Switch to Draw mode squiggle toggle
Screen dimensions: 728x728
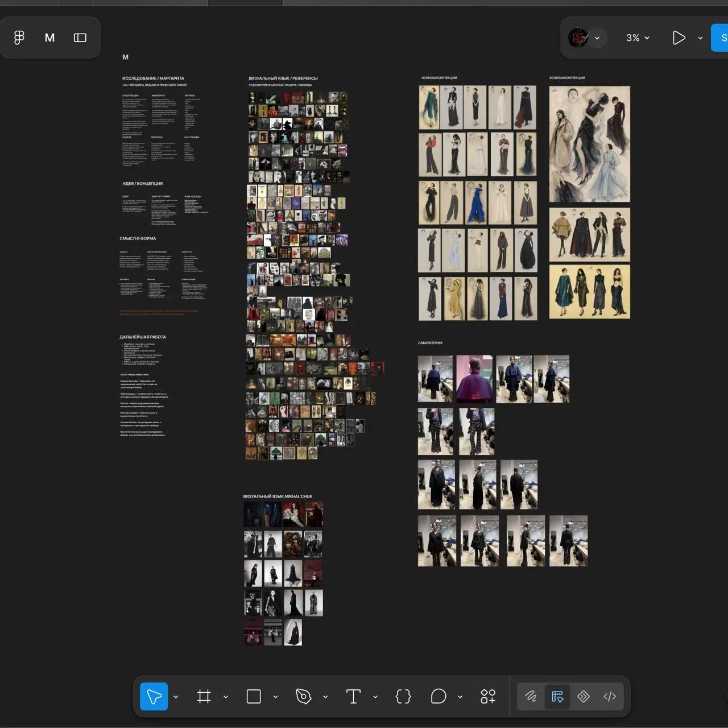click(x=531, y=696)
